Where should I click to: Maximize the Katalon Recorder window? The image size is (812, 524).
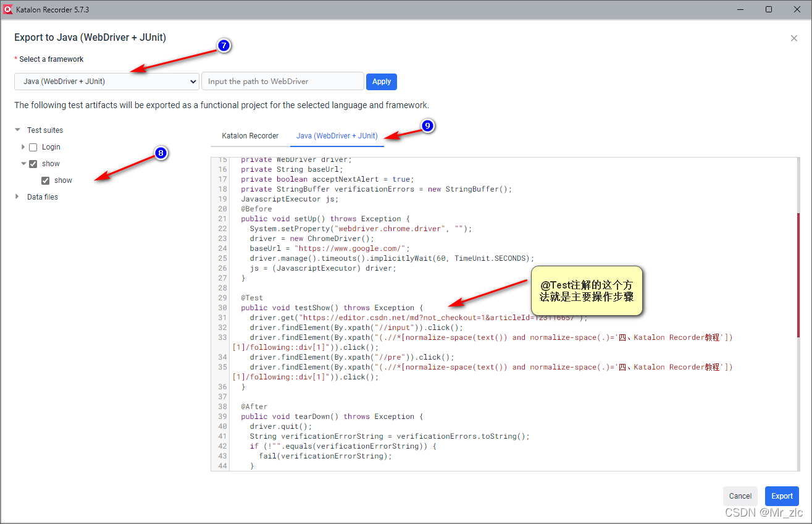pyautogui.click(x=769, y=9)
